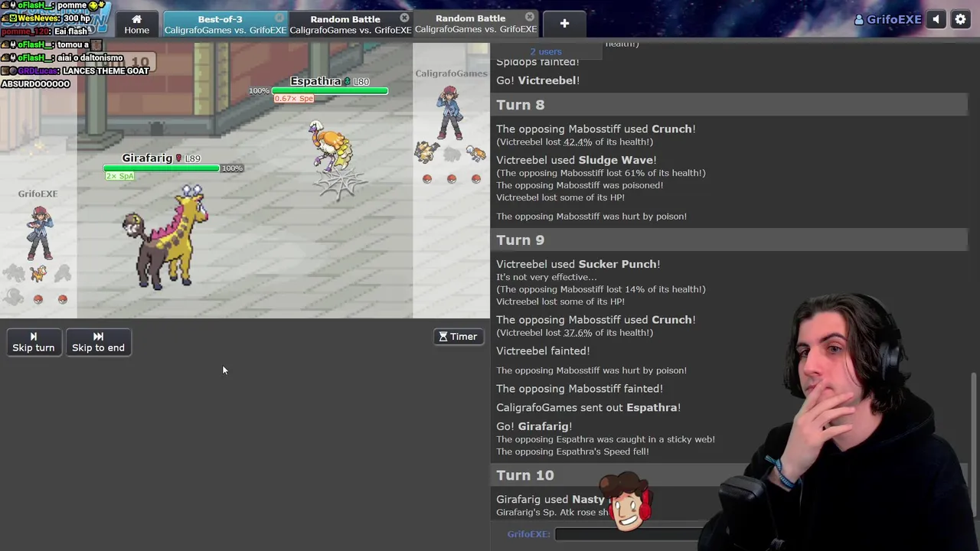Image resolution: width=980 pixels, height=551 pixels.
Task: Click opponent's faded second team icon
Action: point(452,154)
